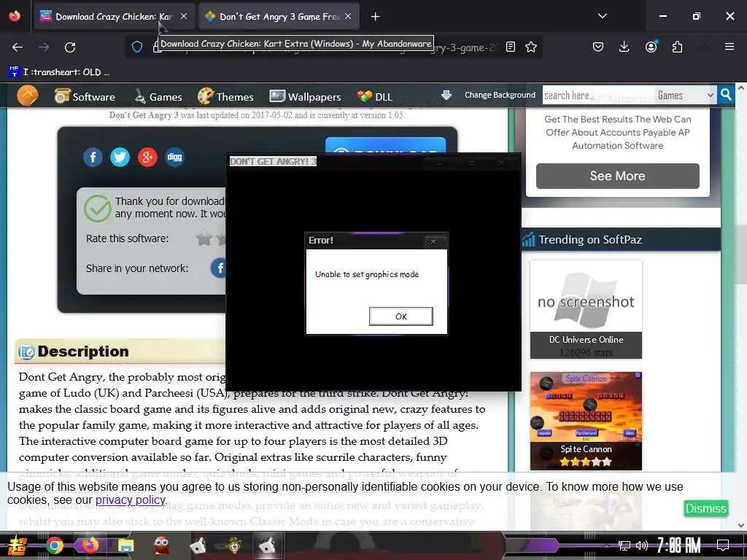The image size is (747, 560).
Task: Click the SoftPaz orange home logo
Action: [28, 96]
